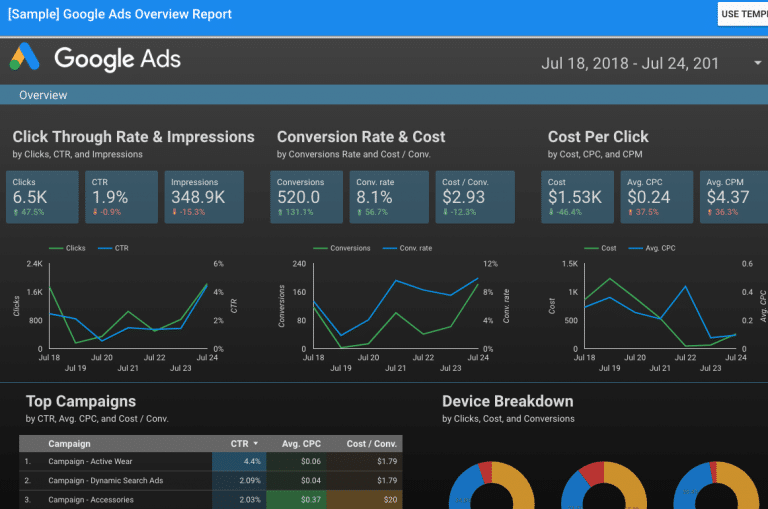This screenshot has width=768, height=509.
Task: Select the Overview tab
Action: [x=43, y=95]
